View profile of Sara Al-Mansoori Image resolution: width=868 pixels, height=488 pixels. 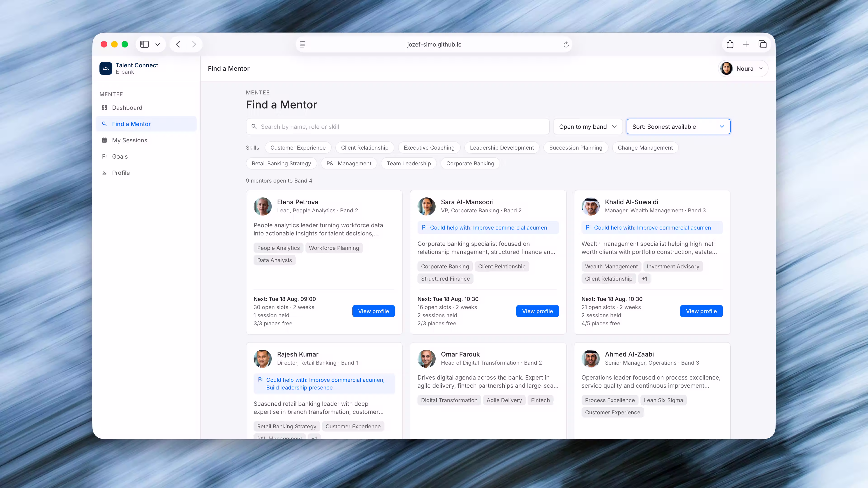tap(537, 311)
